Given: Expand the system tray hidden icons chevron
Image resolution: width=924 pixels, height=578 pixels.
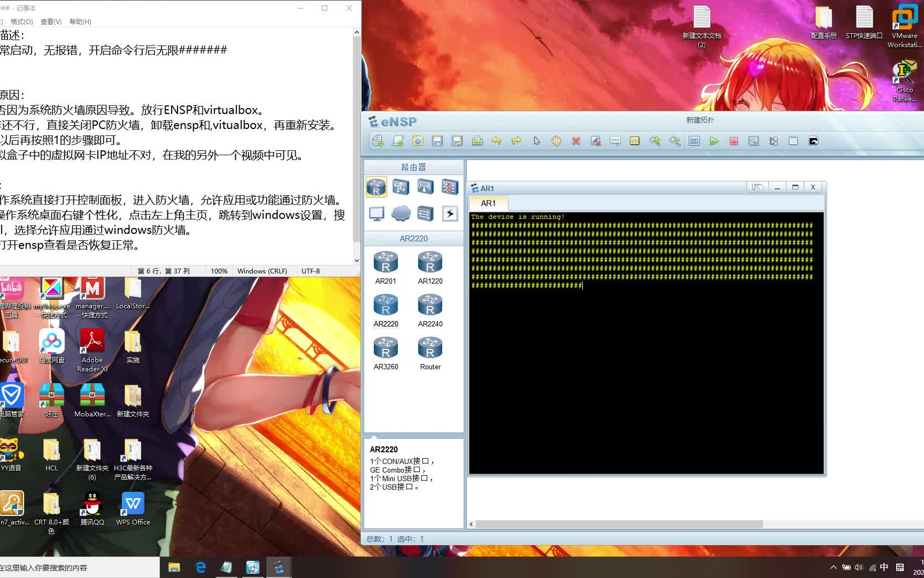Looking at the screenshot, I should pos(833,567).
